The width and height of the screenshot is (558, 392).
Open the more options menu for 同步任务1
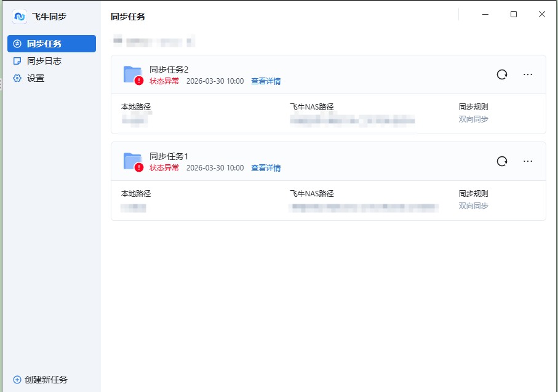pos(528,161)
